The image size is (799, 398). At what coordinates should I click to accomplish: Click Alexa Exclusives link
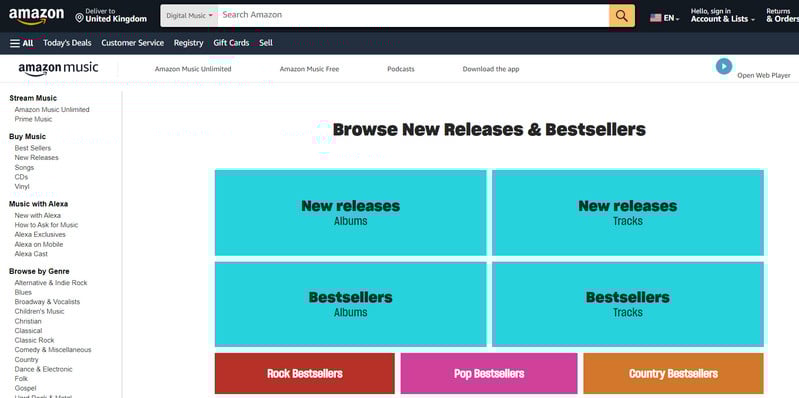coord(40,235)
